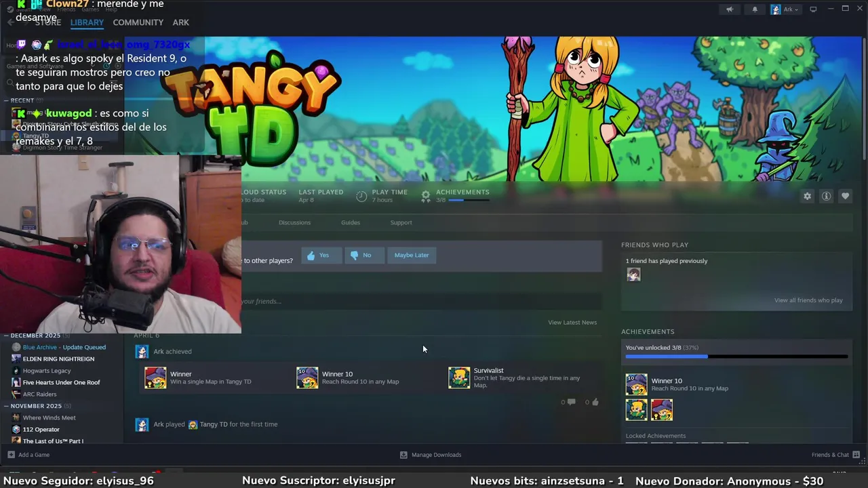Select Five Hearts Under One Roof
The width and height of the screenshot is (868, 488).
point(61,382)
